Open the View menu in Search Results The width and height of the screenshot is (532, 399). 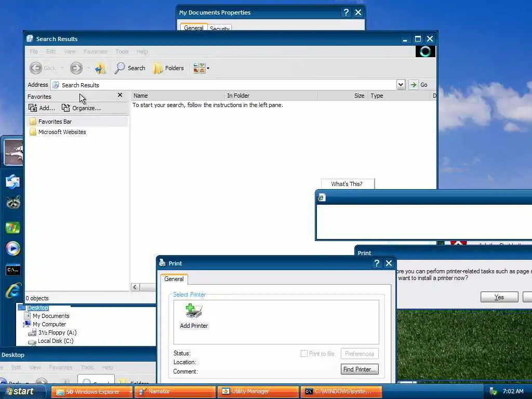(70, 51)
